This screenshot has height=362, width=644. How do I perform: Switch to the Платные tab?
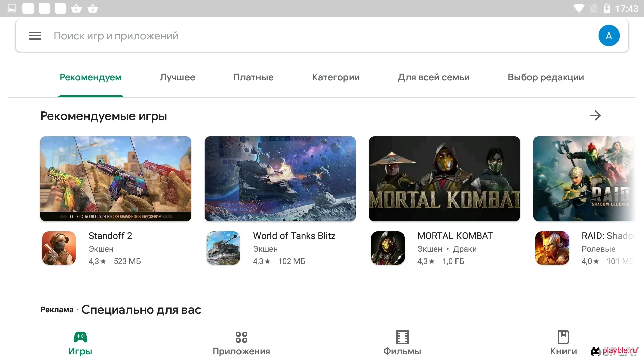[x=254, y=77]
